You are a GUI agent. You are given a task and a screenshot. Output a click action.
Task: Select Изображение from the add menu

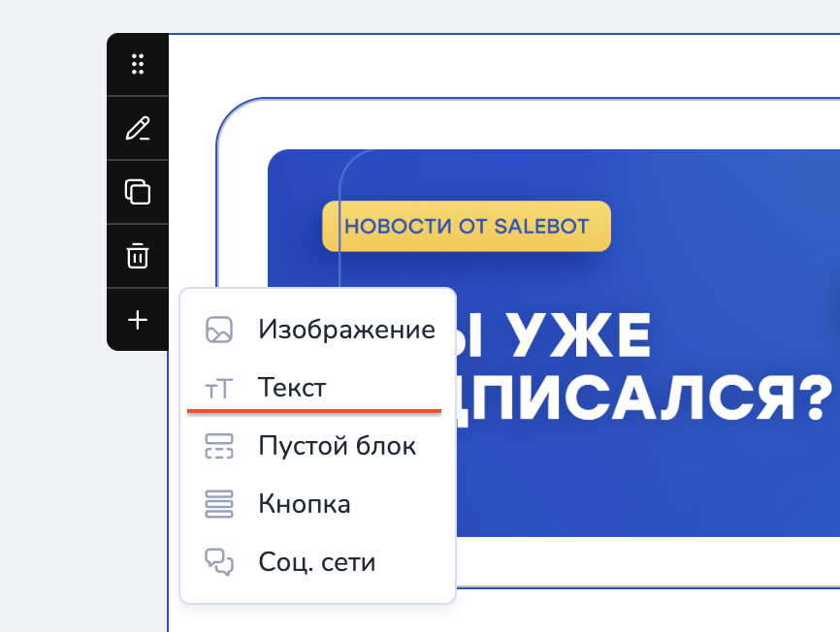(x=345, y=330)
